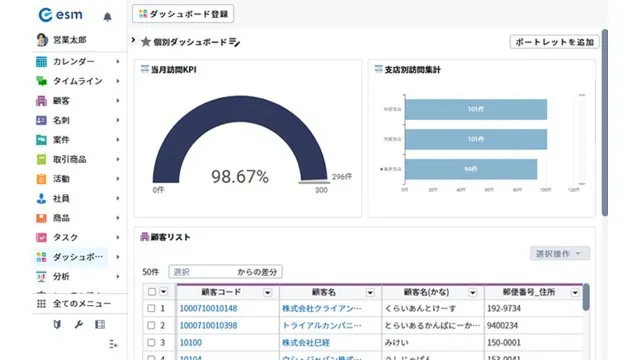The width and height of the screenshot is (640, 360).
Task: Click the main page vertical scrollbar
Action: (605, 122)
